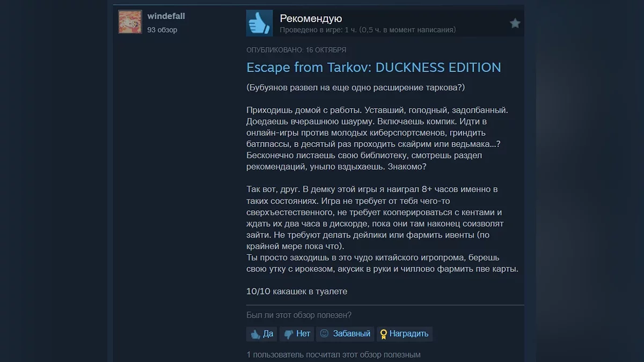Click the thumbs-down icon inside the Нет button

288,334
